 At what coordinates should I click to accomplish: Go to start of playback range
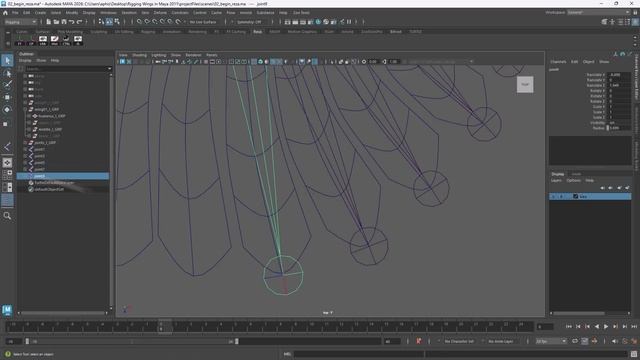[569, 327]
